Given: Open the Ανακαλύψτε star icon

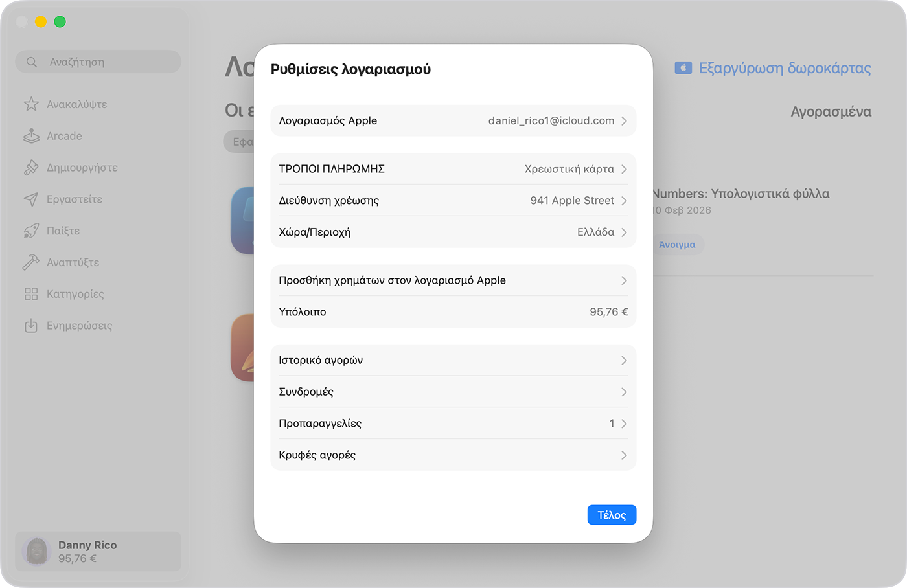Looking at the screenshot, I should (x=31, y=104).
